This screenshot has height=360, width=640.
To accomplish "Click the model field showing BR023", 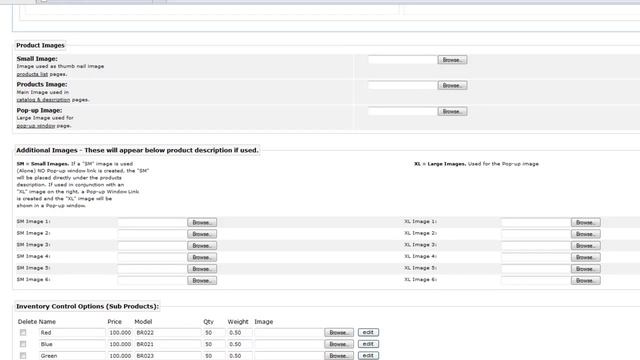I will point(168,356).
